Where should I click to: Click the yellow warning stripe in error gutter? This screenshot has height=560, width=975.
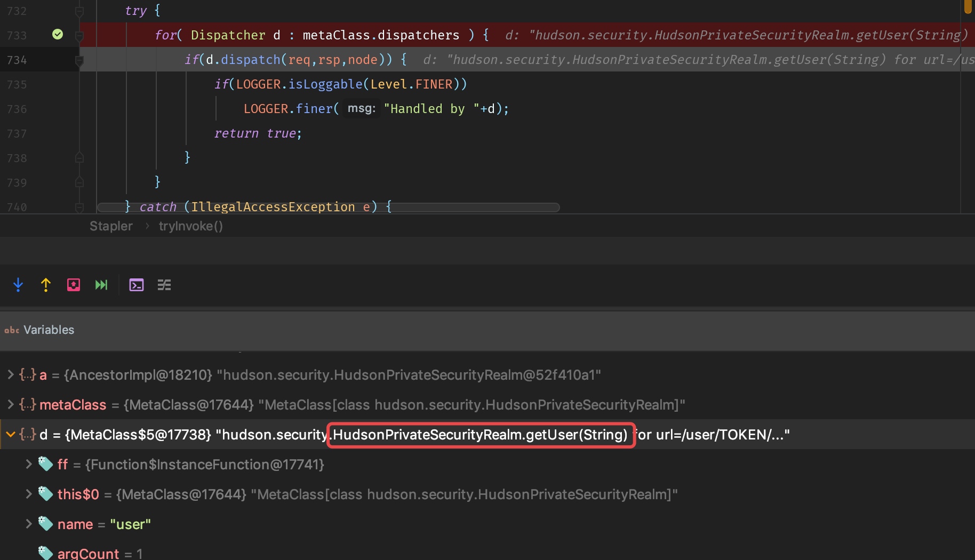[x=968, y=6]
